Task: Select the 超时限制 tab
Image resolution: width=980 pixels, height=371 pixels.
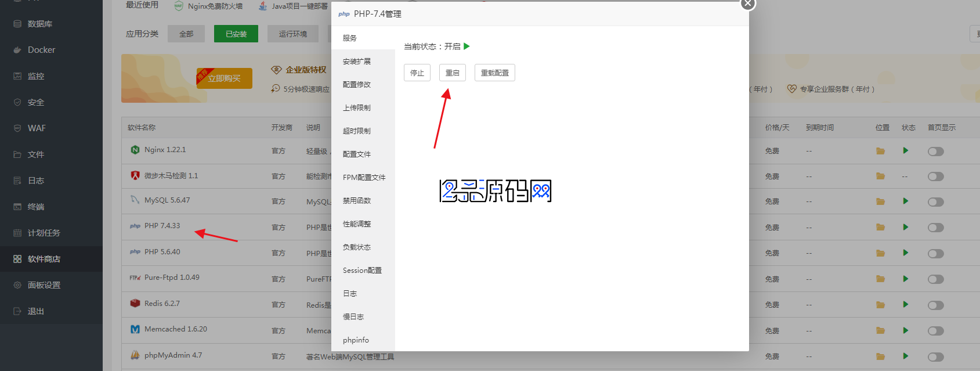Action: click(x=363, y=131)
